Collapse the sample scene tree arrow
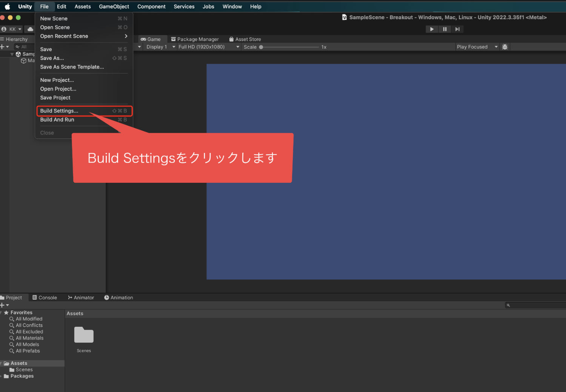The height and width of the screenshot is (392, 566). click(x=12, y=54)
